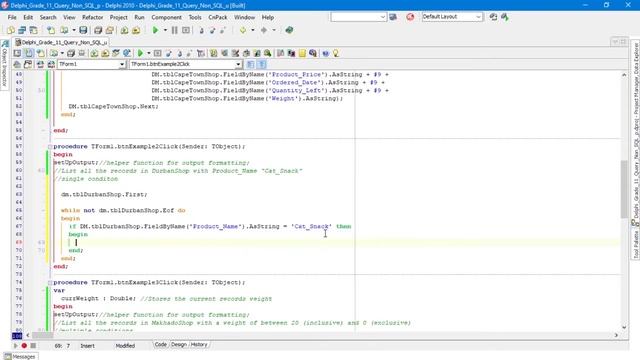This screenshot has height=360, width=640.
Task: Click the green Run icon in second toolbar
Action: point(140,53)
